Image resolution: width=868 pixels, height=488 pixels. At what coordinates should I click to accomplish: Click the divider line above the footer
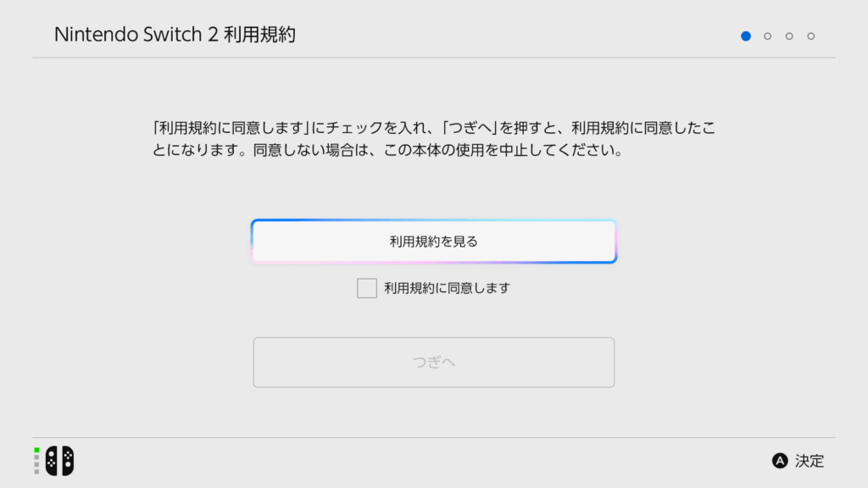434,438
